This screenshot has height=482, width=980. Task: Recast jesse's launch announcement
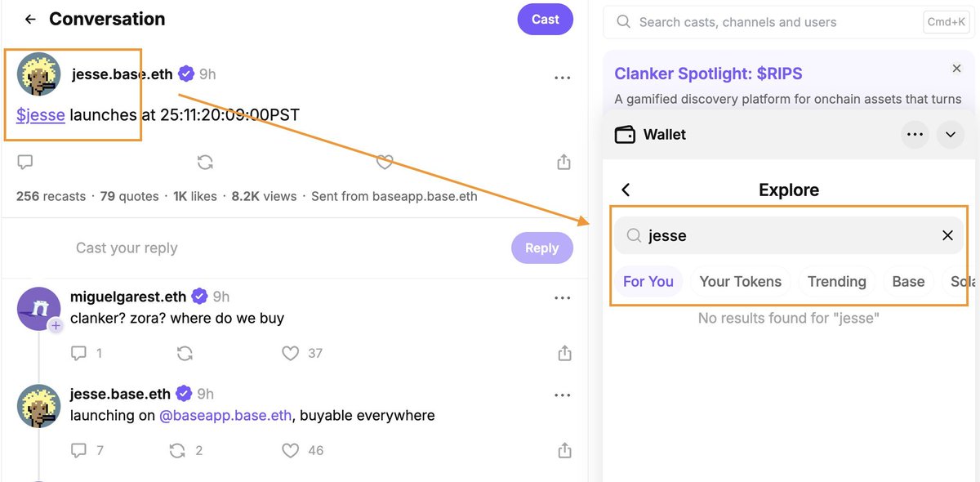tap(205, 163)
